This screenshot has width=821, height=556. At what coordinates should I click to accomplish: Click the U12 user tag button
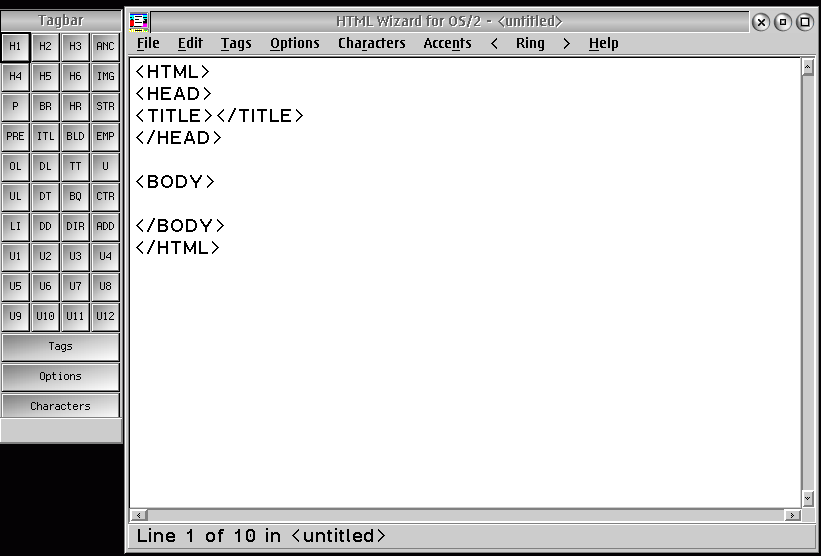click(105, 316)
